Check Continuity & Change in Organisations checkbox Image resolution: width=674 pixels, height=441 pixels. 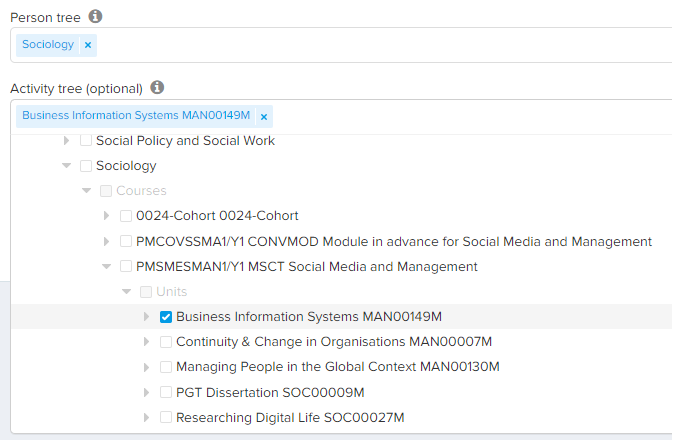[x=166, y=342]
